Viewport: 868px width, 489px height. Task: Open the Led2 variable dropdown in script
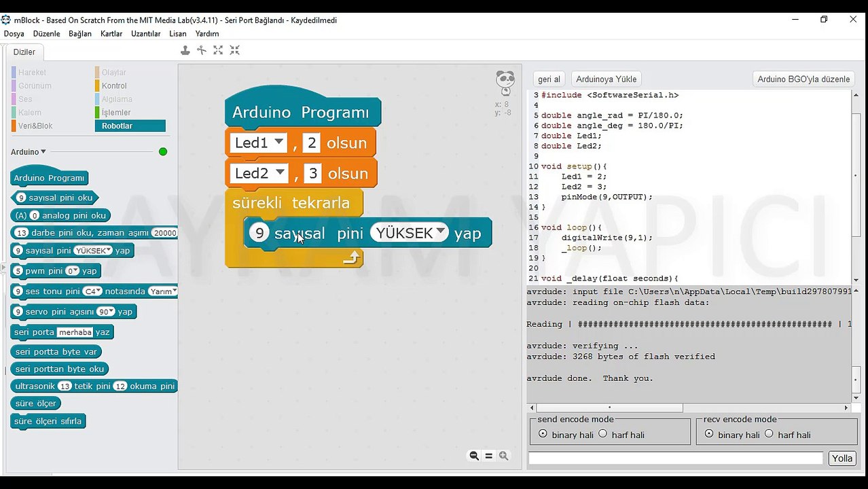(x=280, y=173)
